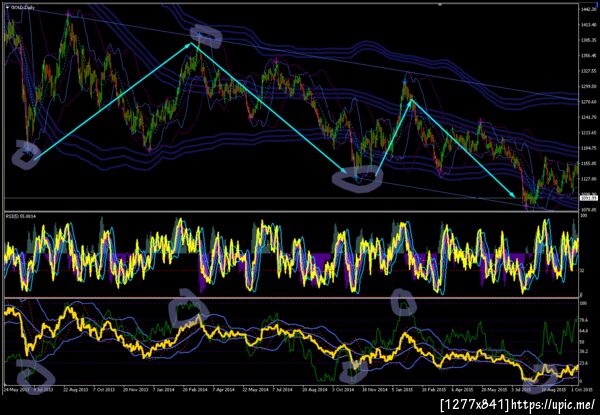Click the 1 Oct 2015 date label
This screenshot has height=415, width=600.
[584, 389]
